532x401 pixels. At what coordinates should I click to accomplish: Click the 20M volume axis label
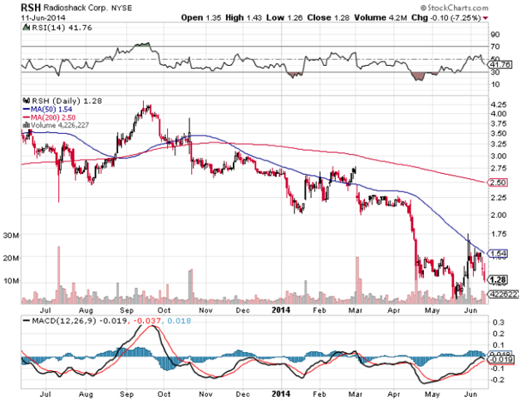pyautogui.click(x=11, y=258)
